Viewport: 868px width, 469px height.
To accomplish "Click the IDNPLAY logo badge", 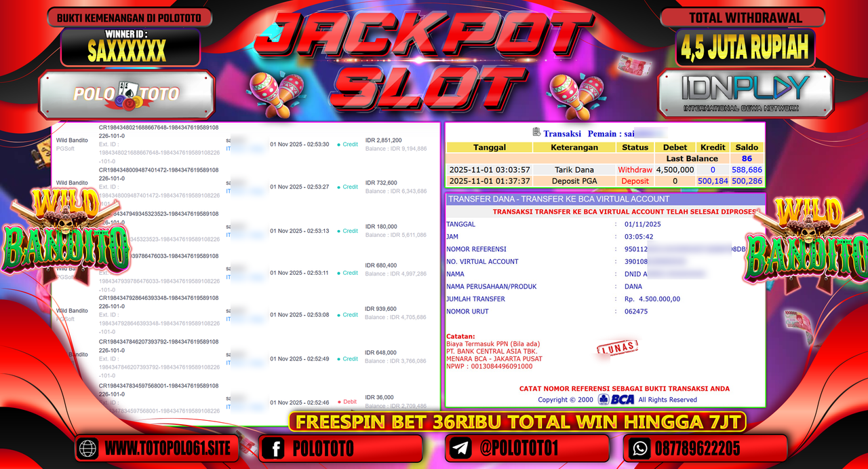I will click(x=745, y=93).
